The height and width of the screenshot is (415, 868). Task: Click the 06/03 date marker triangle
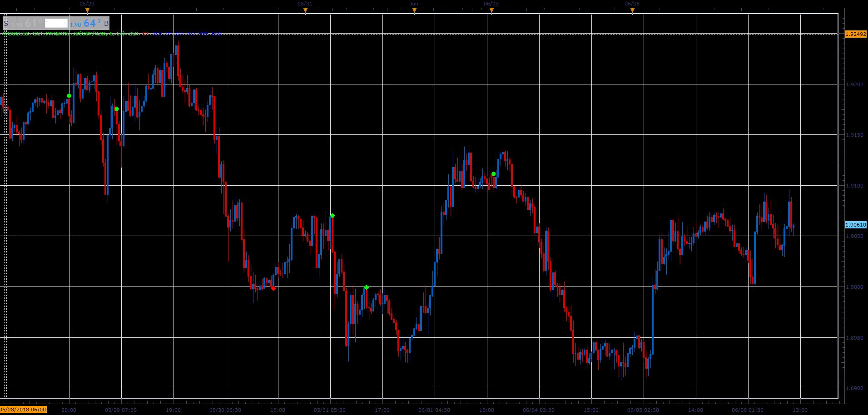coord(491,10)
